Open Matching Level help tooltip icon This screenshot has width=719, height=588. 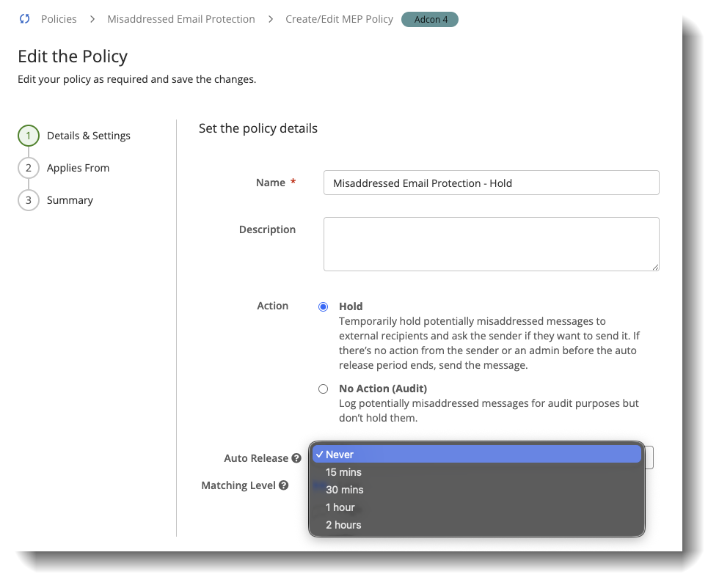click(284, 485)
